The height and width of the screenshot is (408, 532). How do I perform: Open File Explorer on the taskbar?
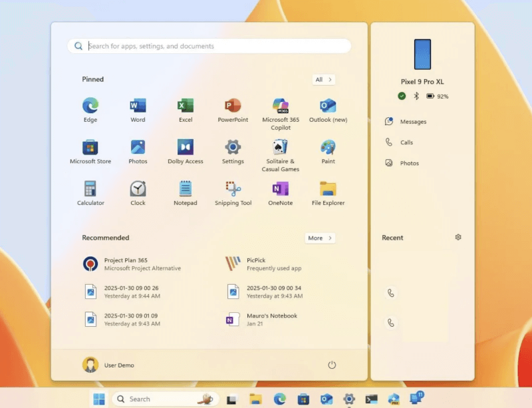click(x=255, y=399)
